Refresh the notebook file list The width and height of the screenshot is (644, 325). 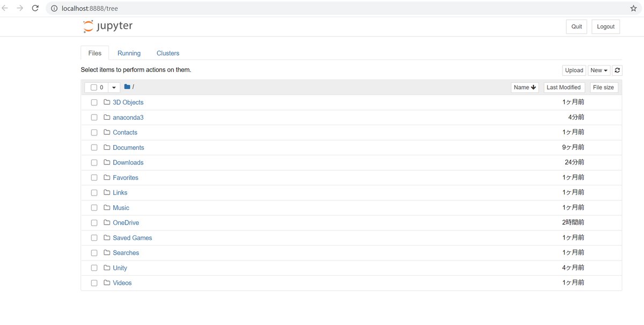coord(617,70)
